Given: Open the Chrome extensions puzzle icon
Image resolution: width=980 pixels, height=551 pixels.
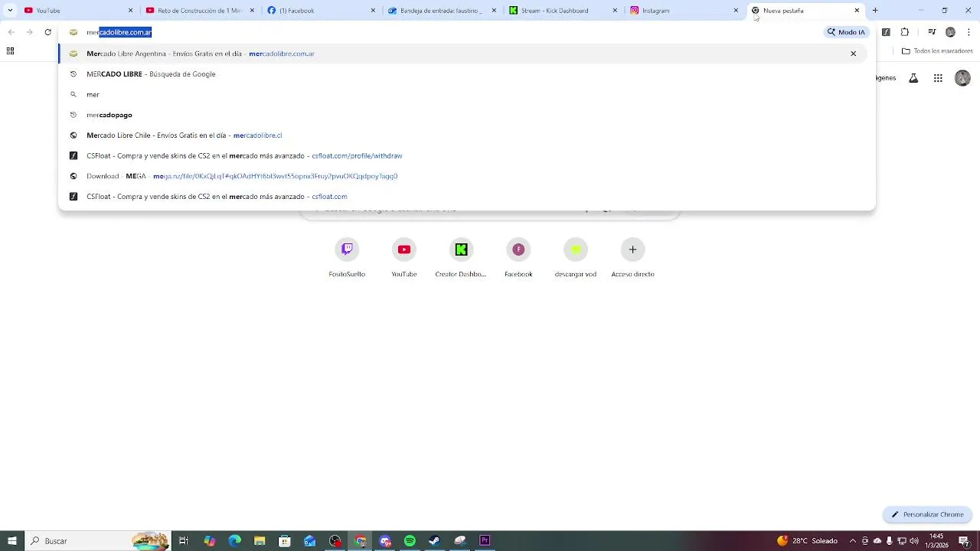Looking at the screenshot, I should pos(905,32).
